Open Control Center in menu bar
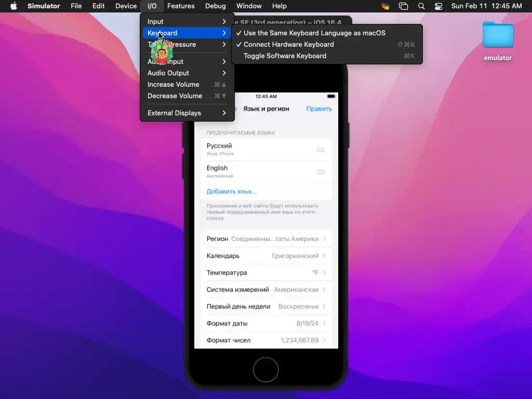Screen dimensions: 532x399 point(438,6)
